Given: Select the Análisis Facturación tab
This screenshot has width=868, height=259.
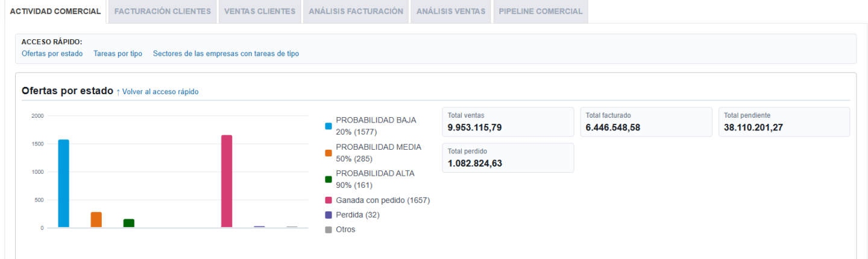Looking at the screenshot, I should click(x=356, y=11).
